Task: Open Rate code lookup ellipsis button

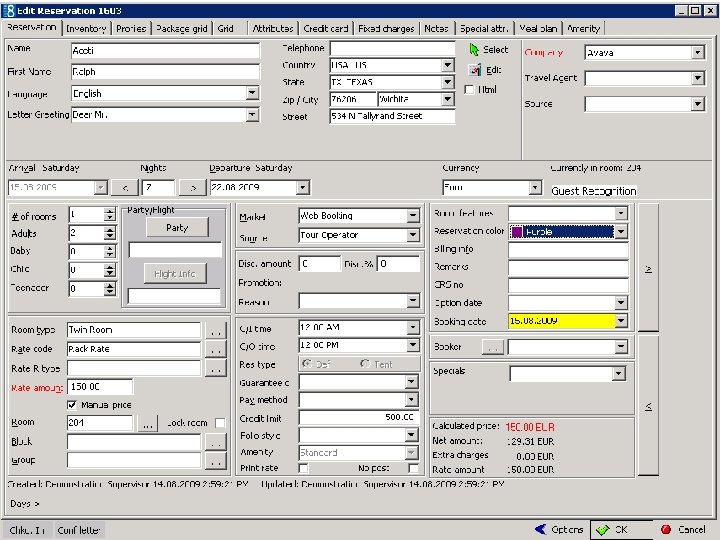Action: (x=215, y=349)
